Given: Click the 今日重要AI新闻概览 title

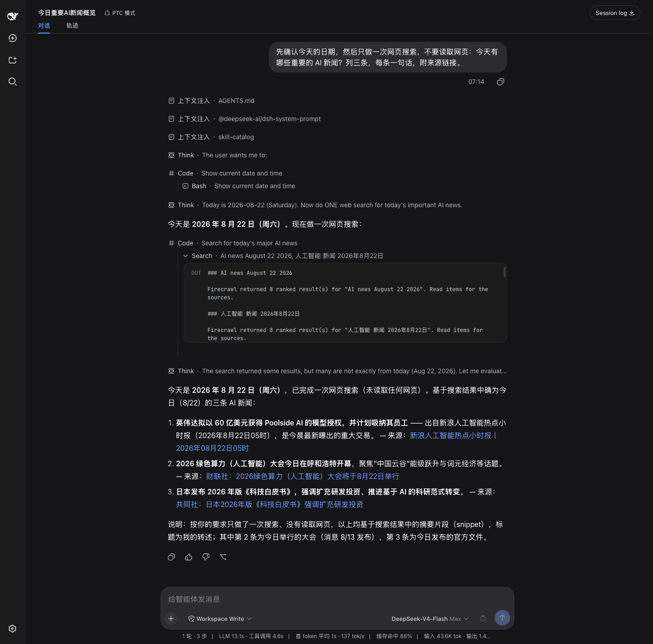Looking at the screenshot, I should [x=67, y=13].
